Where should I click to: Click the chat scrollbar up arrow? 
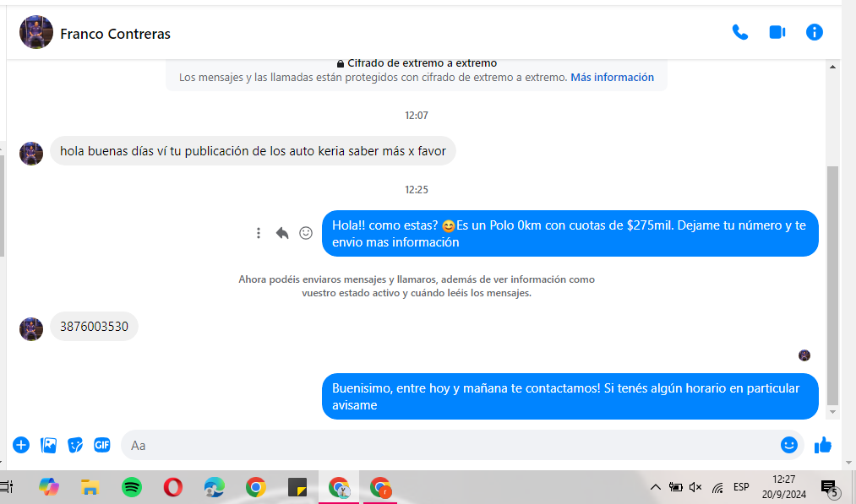832,67
